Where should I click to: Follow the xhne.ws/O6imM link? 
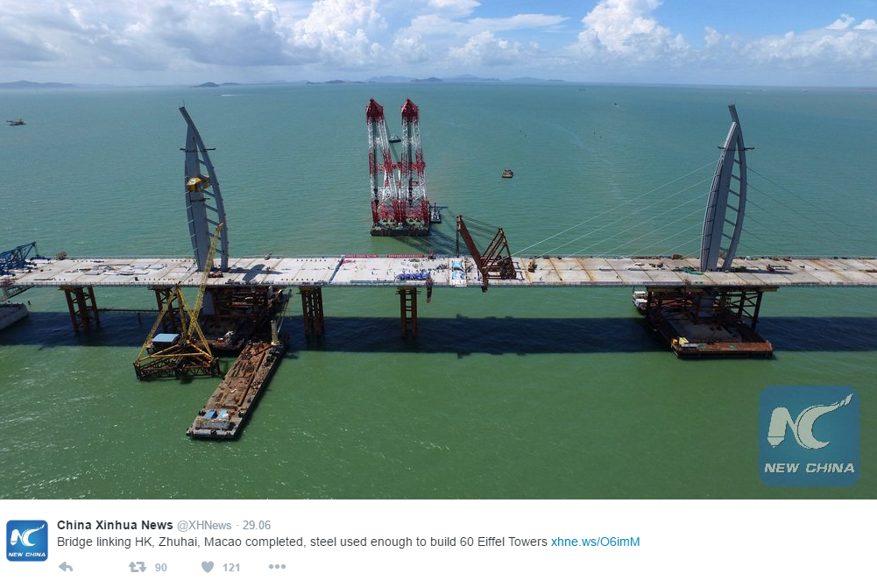[595, 542]
